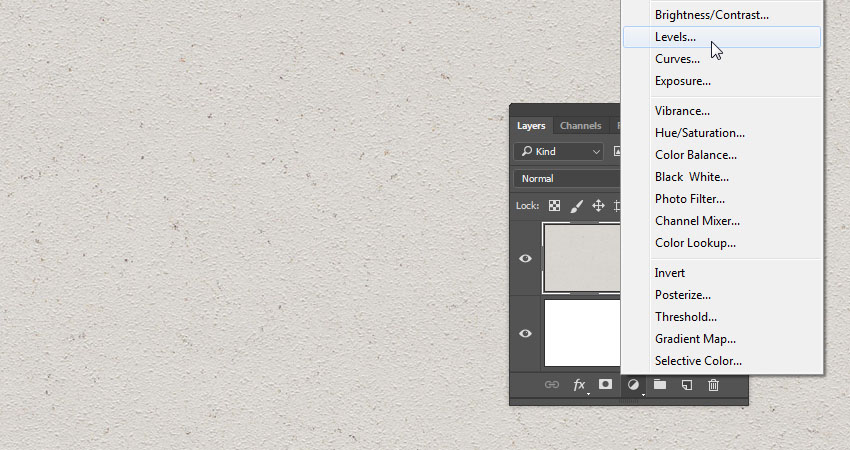Screen dimensions: 850x450
Task: Choose Hue/Saturation... adjustment
Action: (x=699, y=133)
